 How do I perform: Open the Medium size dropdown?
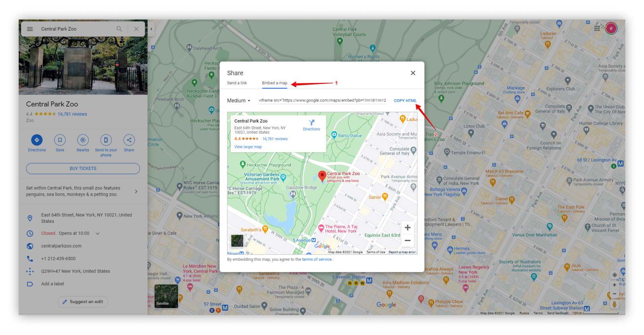(x=239, y=101)
